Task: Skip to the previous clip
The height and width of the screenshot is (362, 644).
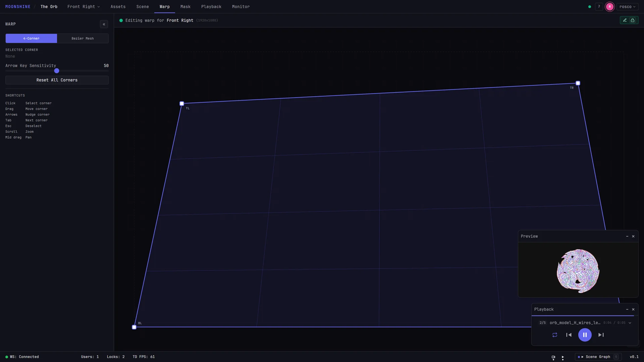Action: tap(569, 335)
